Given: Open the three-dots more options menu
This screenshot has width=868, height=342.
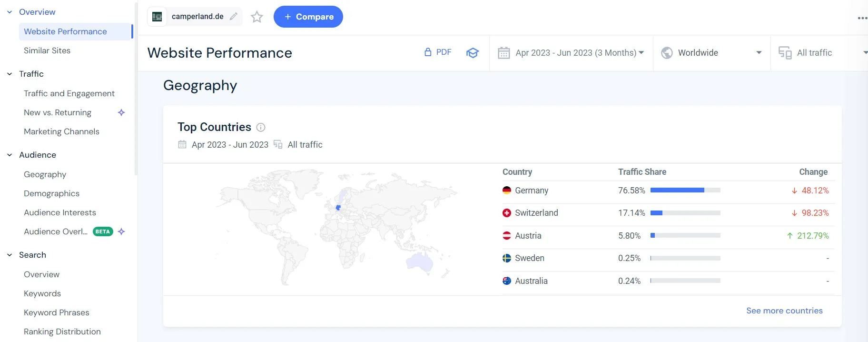Looking at the screenshot, I should (x=862, y=18).
